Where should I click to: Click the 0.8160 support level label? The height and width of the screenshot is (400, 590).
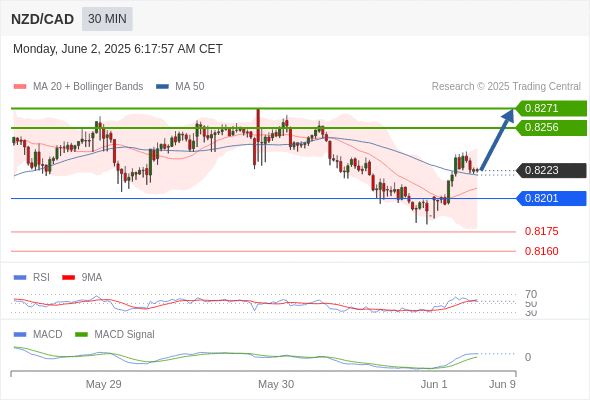[541, 251]
